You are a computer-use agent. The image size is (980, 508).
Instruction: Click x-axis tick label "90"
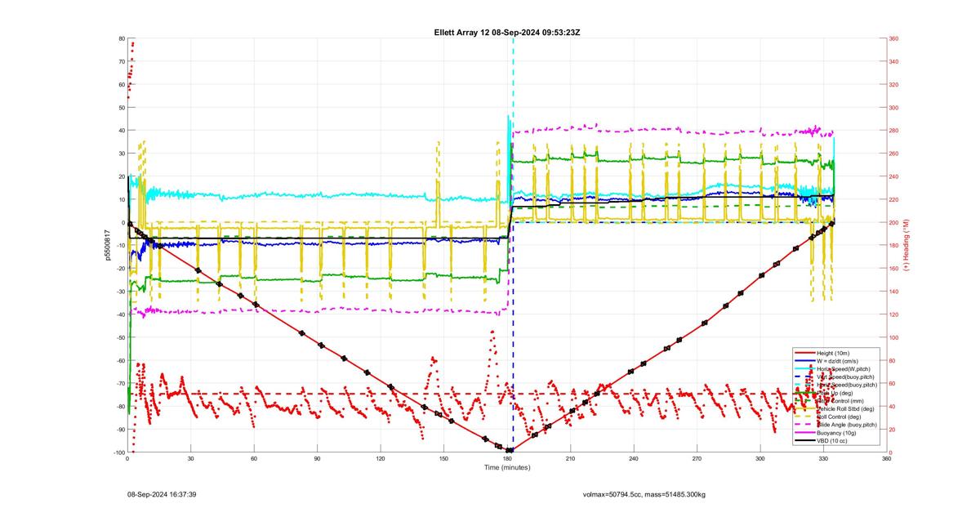pos(317,459)
